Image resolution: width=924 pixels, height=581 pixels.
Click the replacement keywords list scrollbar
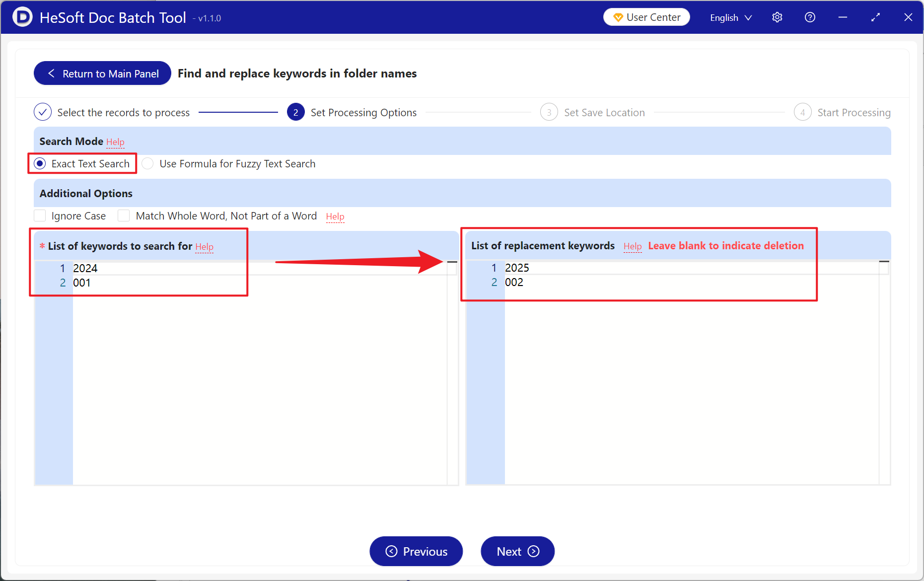pos(884,372)
